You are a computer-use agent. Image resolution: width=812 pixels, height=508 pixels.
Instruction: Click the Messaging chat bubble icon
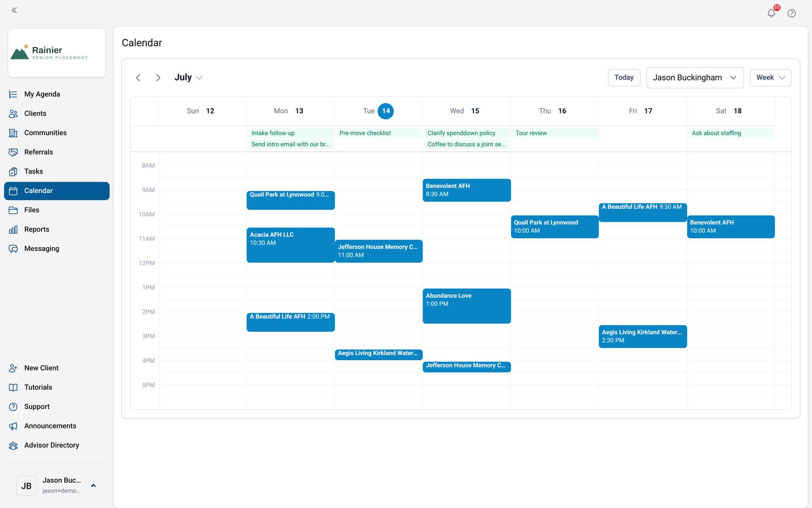[13, 249]
